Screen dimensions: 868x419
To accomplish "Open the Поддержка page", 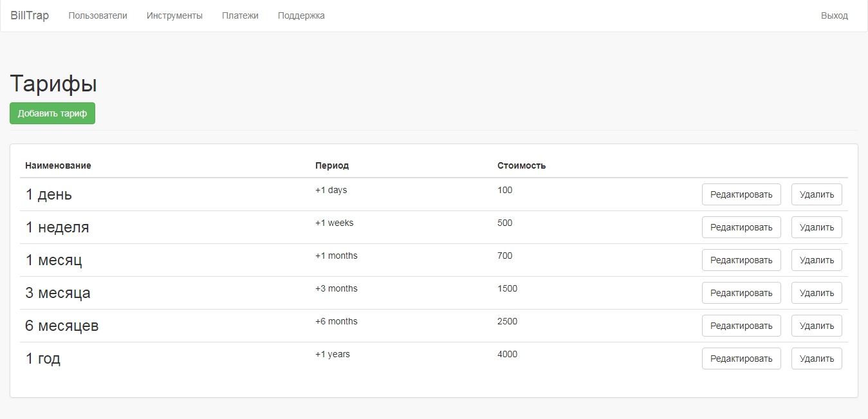I will [x=301, y=15].
